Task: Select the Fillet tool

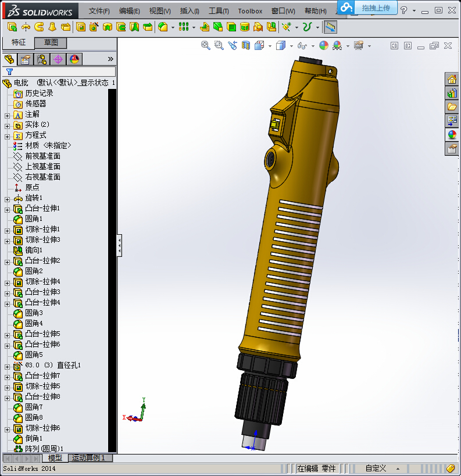Action: pos(163,27)
